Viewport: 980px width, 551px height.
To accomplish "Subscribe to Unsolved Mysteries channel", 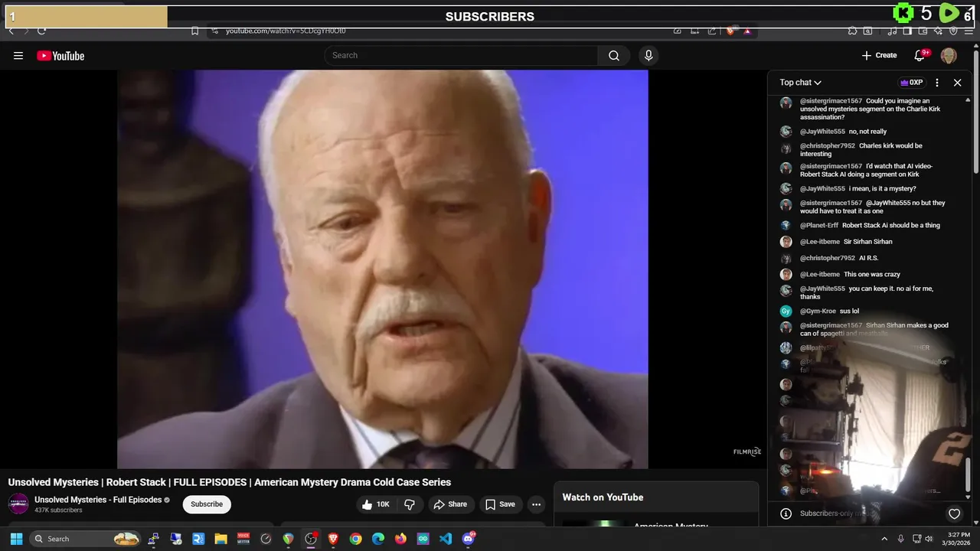I will [207, 504].
